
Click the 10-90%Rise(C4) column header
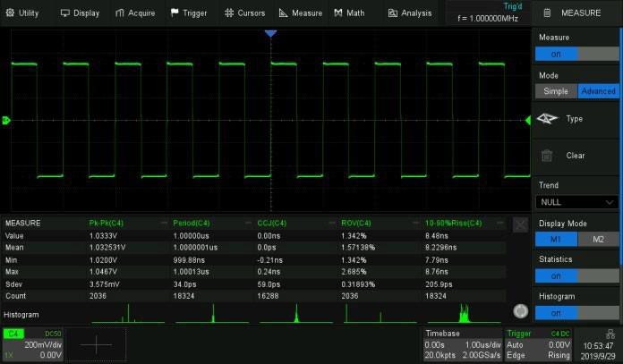453,223
